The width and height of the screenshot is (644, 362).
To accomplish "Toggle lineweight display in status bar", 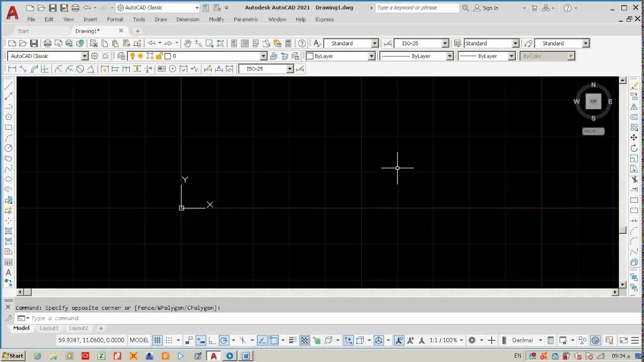I will (x=292, y=340).
